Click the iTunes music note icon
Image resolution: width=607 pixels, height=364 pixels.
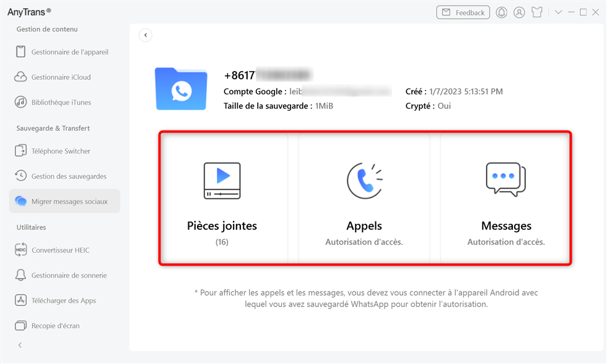click(20, 102)
